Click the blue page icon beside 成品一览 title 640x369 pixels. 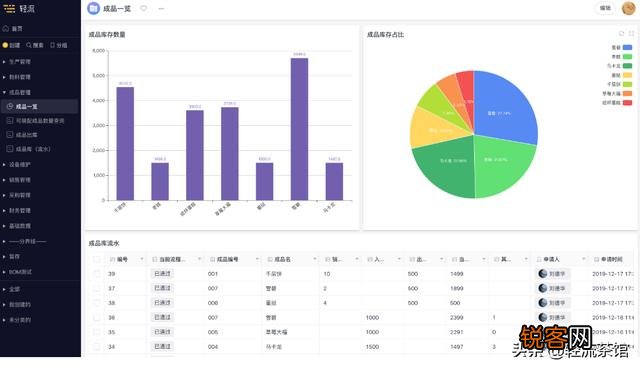93,8
